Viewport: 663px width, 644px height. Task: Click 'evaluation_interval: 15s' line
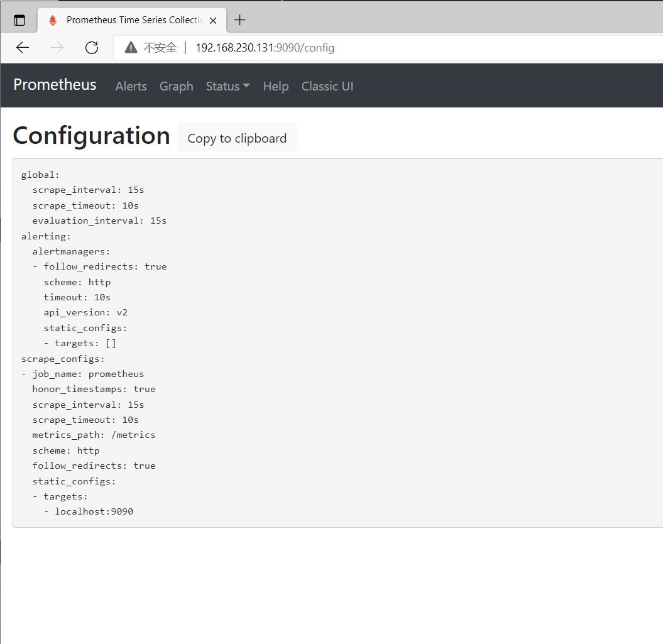coord(99,221)
